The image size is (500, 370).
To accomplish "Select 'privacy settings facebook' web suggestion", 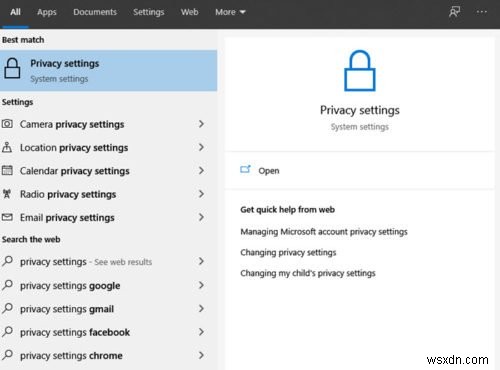I will (x=75, y=333).
